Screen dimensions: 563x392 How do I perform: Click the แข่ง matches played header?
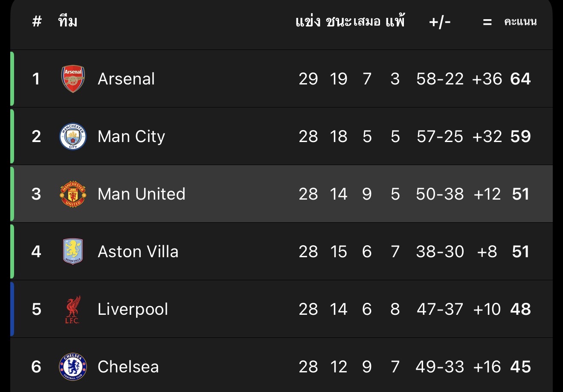point(308,21)
